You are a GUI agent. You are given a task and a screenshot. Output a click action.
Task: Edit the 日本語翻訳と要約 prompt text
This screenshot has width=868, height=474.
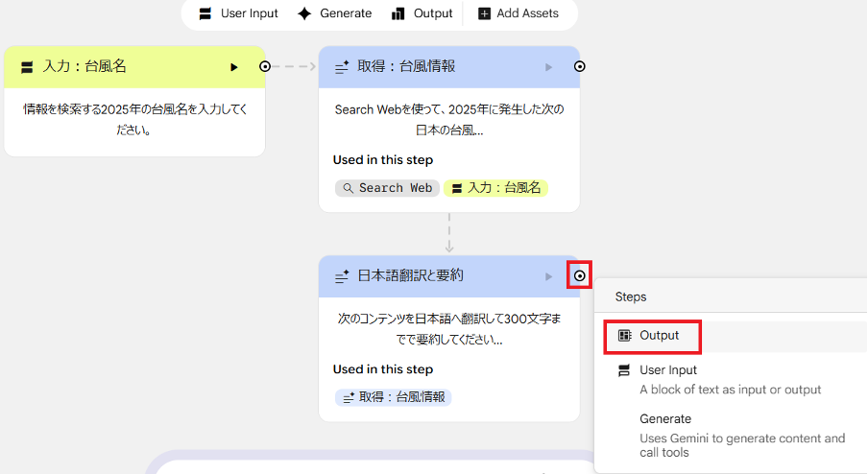tap(448, 328)
